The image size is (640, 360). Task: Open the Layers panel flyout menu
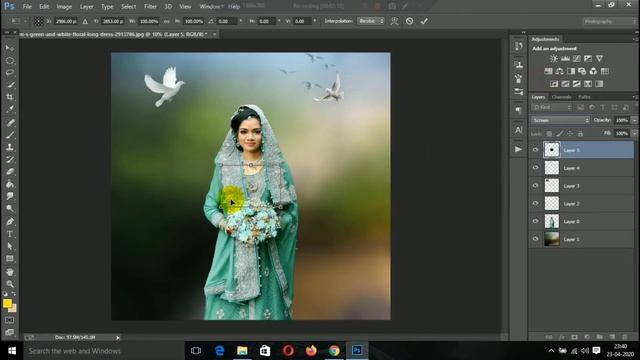click(635, 97)
